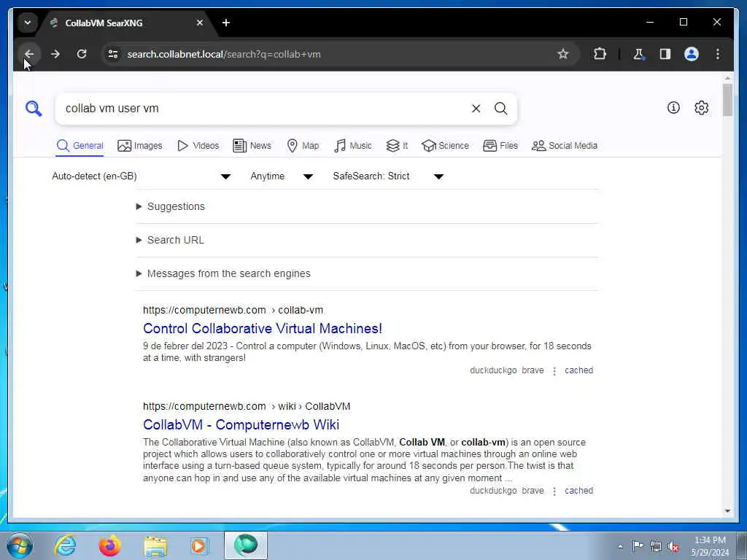
Task: Switch to Files category
Action: coord(500,146)
